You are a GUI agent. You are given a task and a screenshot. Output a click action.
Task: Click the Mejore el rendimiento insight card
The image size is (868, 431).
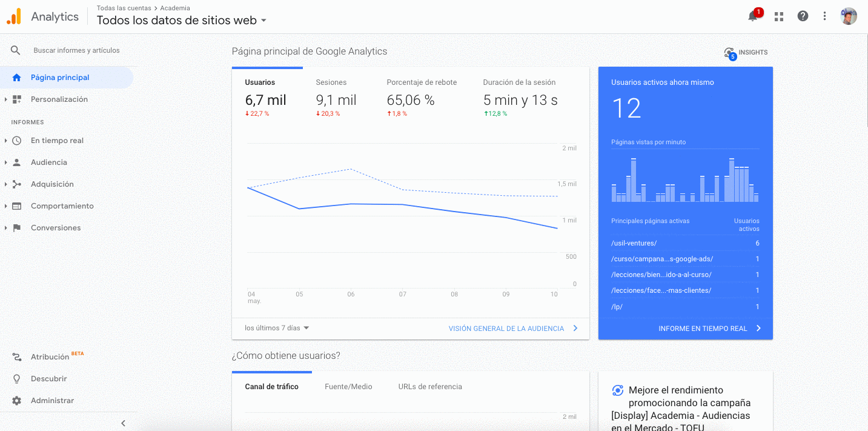(x=686, y=401)
